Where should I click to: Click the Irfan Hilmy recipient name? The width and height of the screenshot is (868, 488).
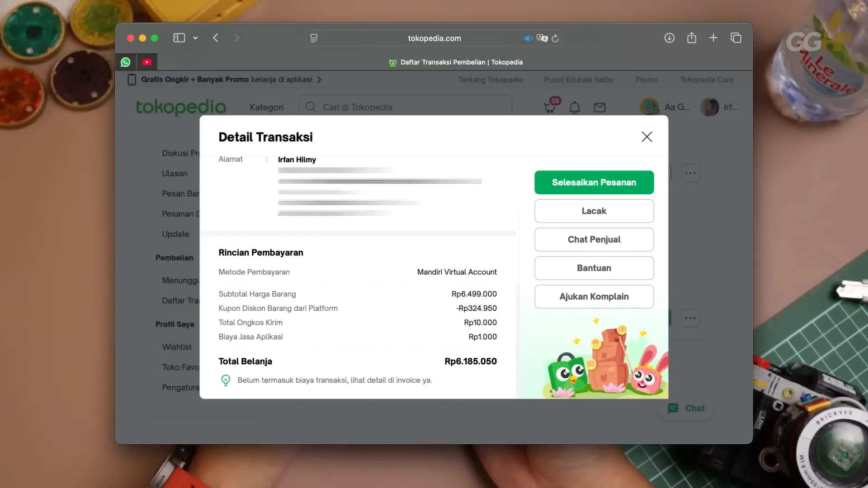coord(297,160)
